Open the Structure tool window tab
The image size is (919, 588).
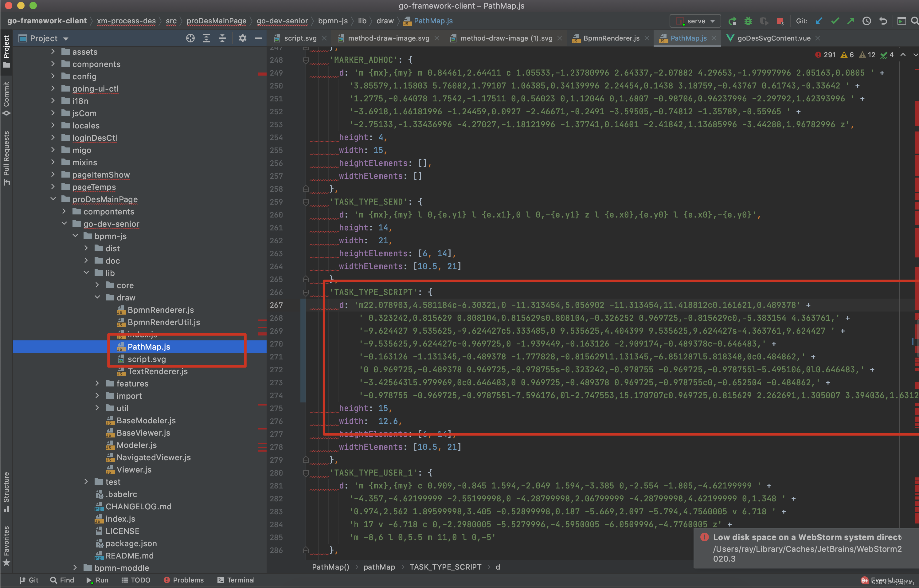pyautogui.click(x=6, y=492)
